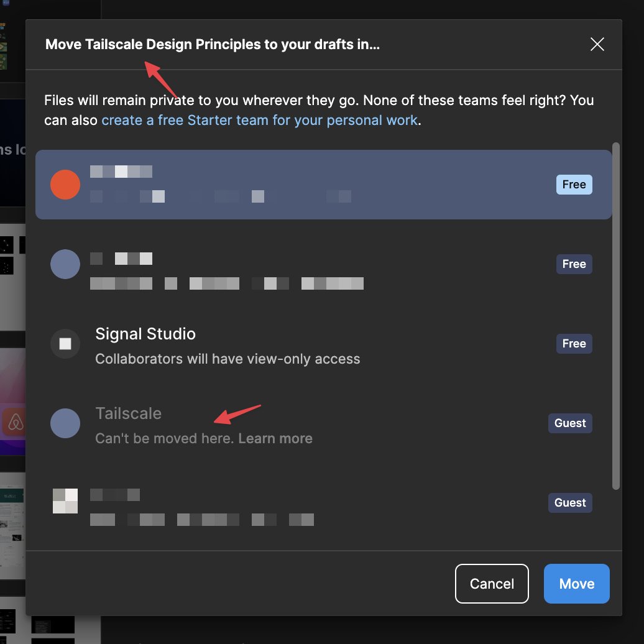Click the blue-gray avatar above Signal Studio
The width and height of the screenshot is (644, 644).
pos(65,264)
